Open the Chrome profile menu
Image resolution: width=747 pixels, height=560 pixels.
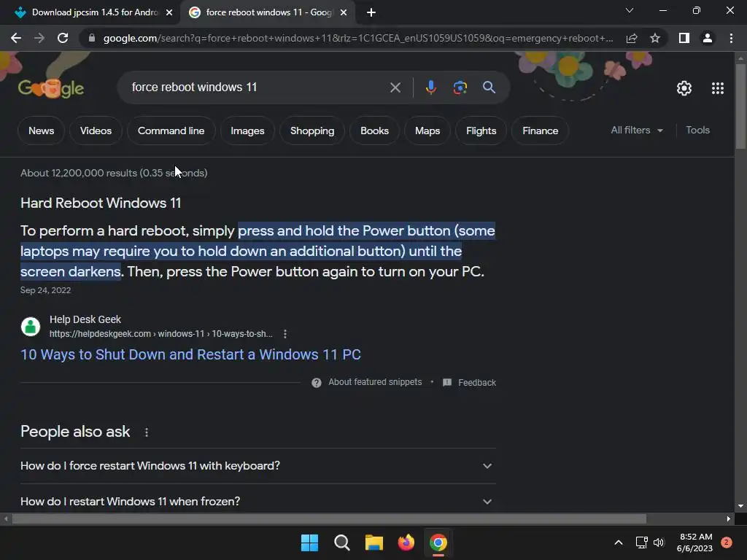pos(708,38)
